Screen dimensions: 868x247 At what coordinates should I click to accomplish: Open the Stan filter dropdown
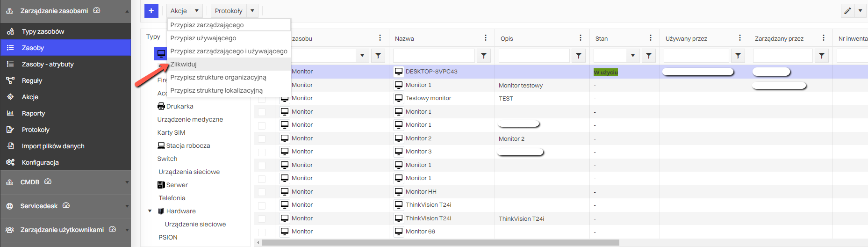click(x=633, y=56)
